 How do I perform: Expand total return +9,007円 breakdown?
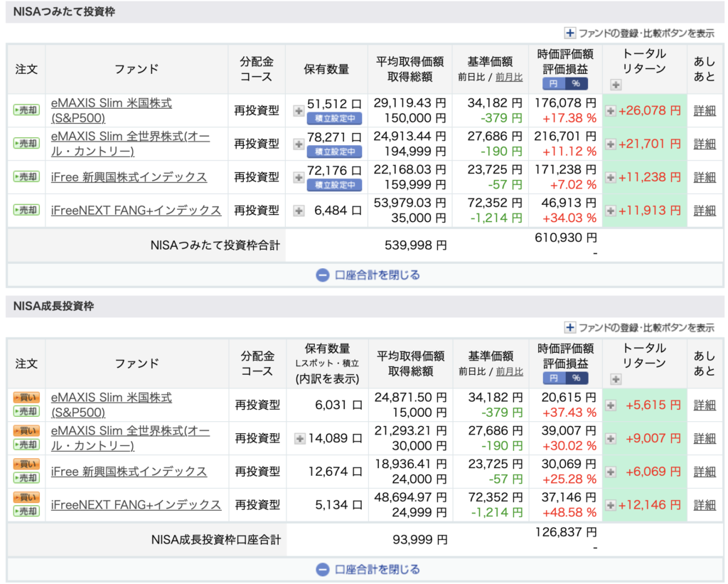(x=611, y=439)
